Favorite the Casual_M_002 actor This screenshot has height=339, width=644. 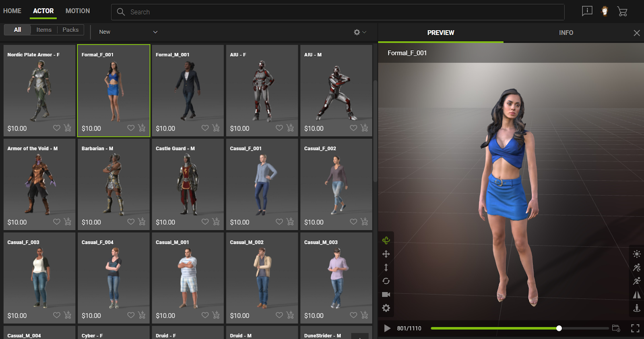279,315
